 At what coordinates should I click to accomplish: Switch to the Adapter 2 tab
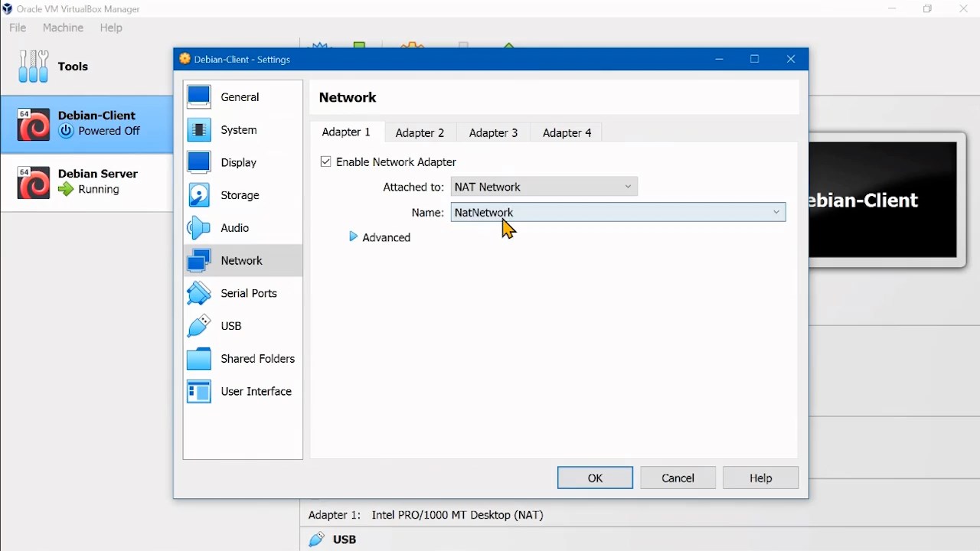click(420, 132)
